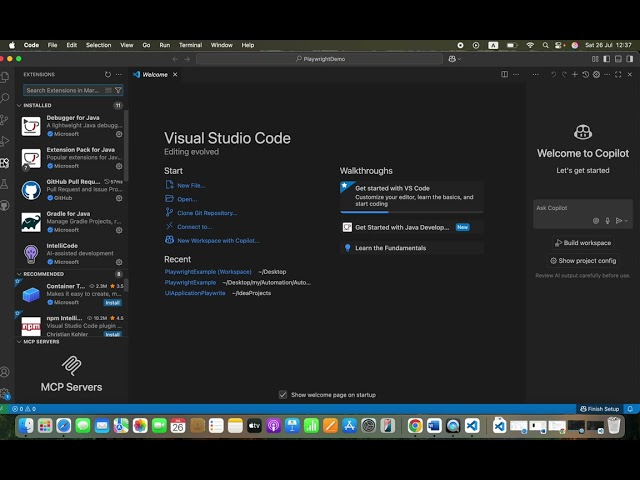Redo last Copilot chat edit
Viewport: 640px width, 480px height.
pos(564,74)
